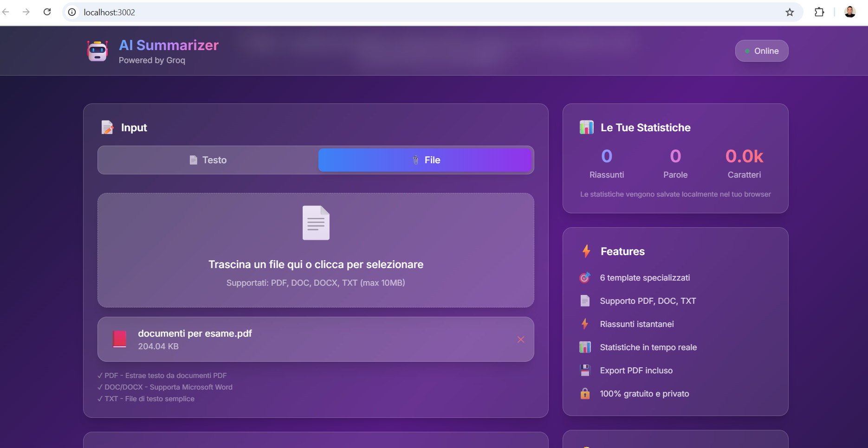Click the Online status badge
The width and height of the screenshot is (868, 448).
tap(761, 51)
